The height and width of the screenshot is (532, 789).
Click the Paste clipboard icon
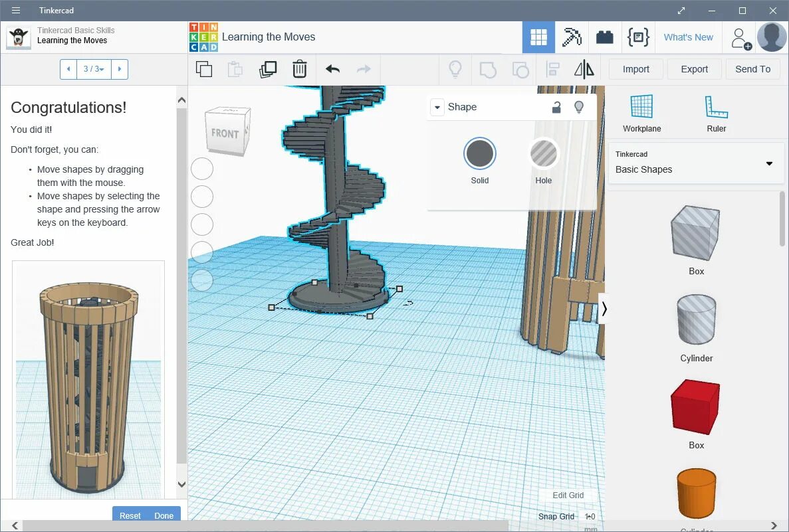pos(235,69)
